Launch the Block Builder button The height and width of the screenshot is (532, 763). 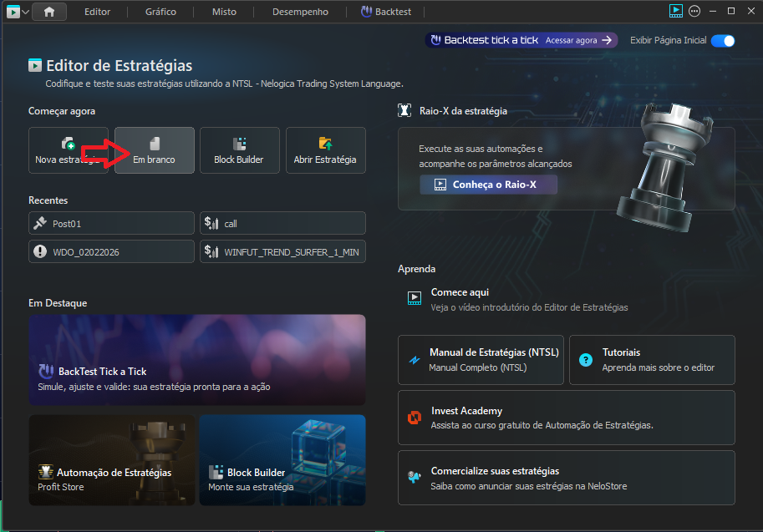pyautogui.click(x=239, y=150)
